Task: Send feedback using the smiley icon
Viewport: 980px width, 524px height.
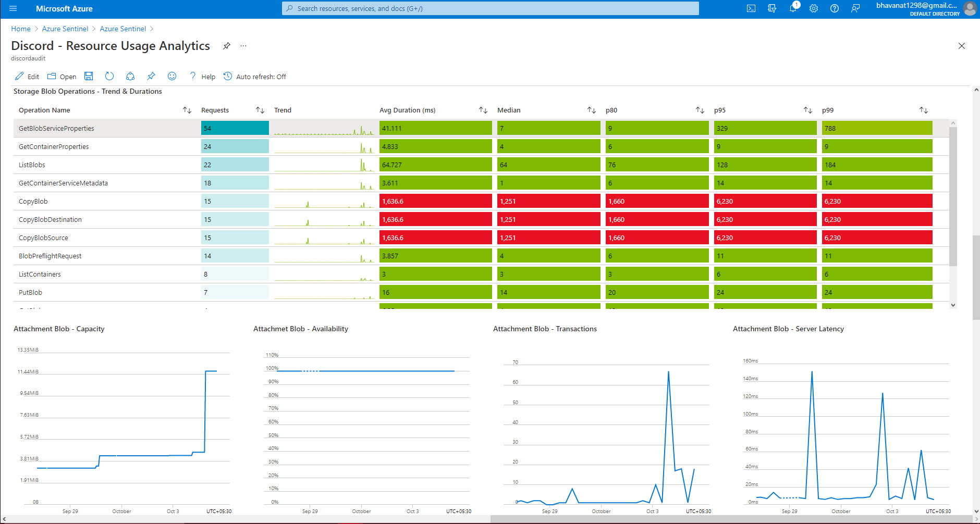Action: [172, 76]
